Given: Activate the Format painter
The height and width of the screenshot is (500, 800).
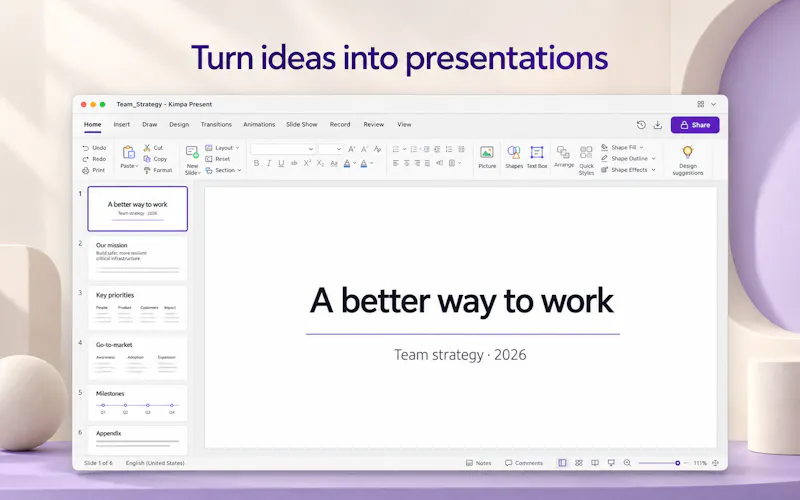Looking at the screenshot, I should [x=158, y=170].
